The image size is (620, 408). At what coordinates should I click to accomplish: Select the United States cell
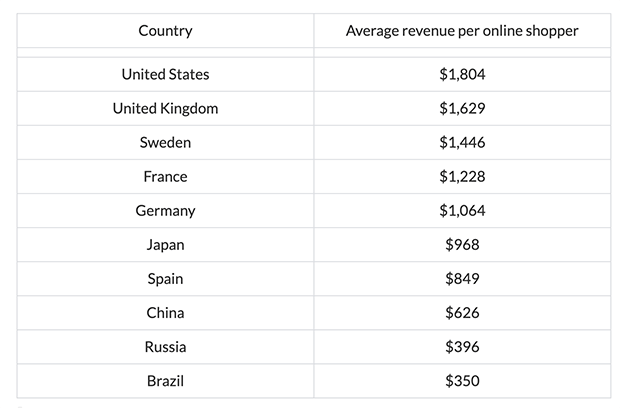[165, 74]
